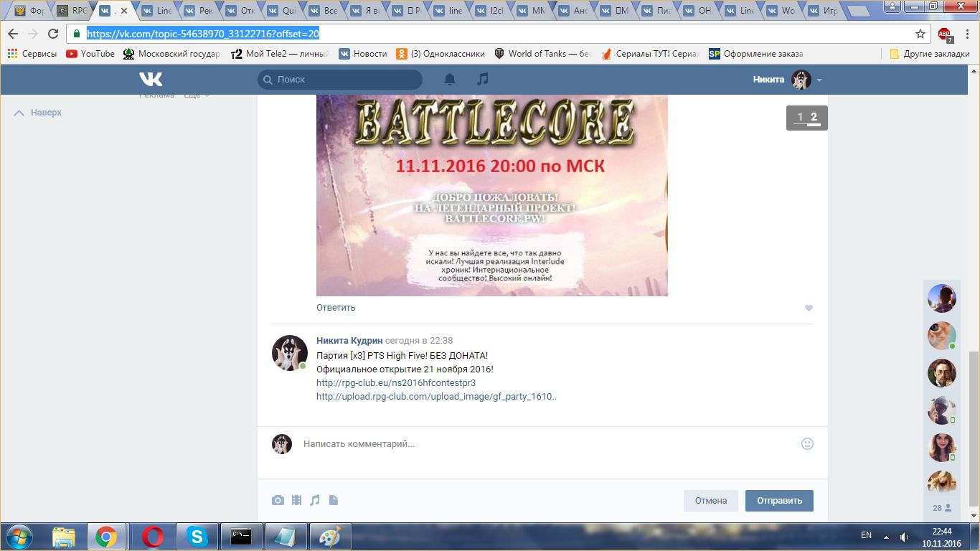
Task: Attach a photo with camera icon
Action: (x=278, y=500)
